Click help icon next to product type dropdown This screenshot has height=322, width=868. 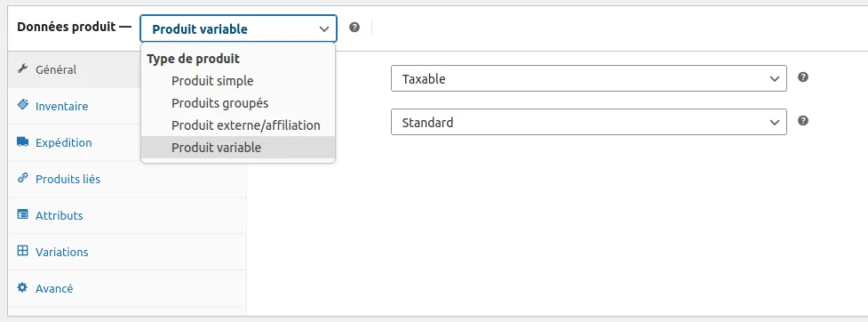tap(354, 28)
